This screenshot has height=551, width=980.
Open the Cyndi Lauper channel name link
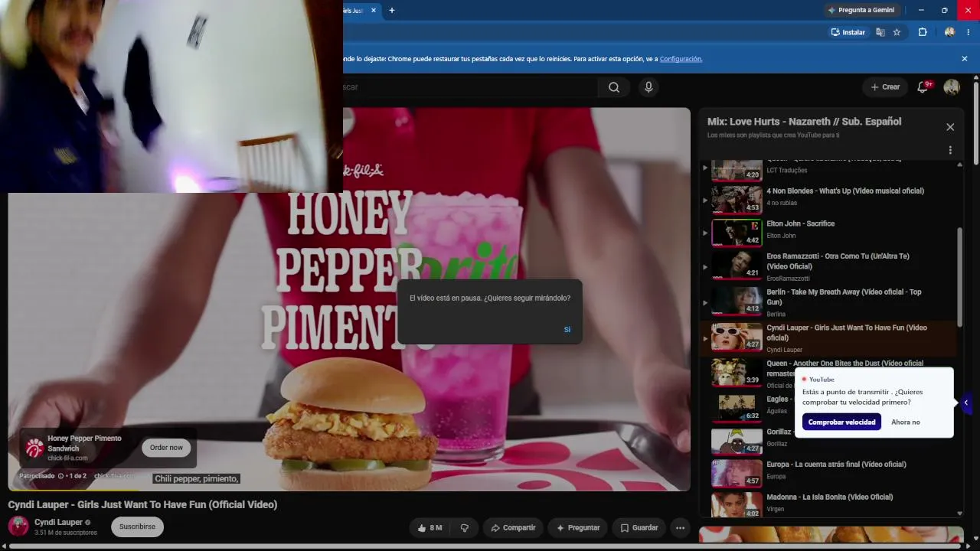click(58, 522)
